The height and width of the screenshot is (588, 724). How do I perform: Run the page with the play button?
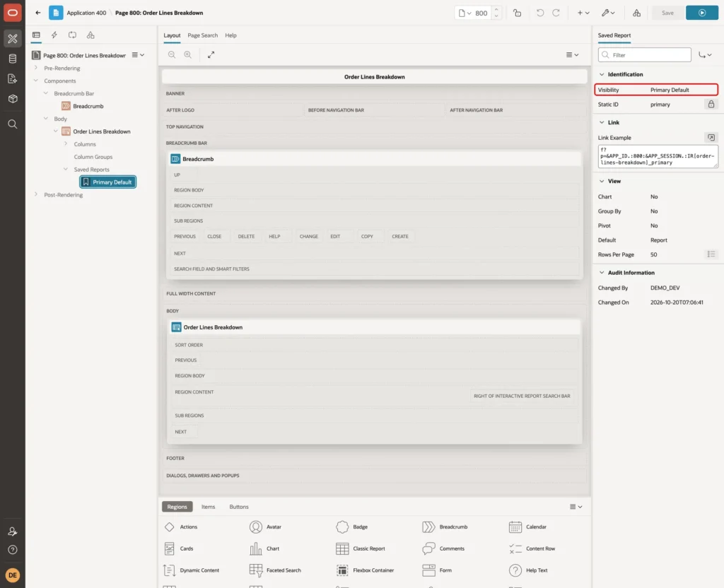pyautogui.click(x=702, y=13)
